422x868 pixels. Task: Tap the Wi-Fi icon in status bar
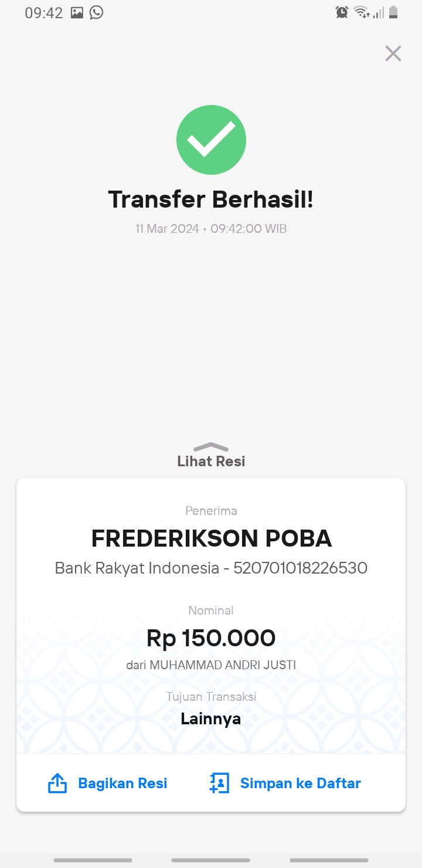click(x=362, y=12)
